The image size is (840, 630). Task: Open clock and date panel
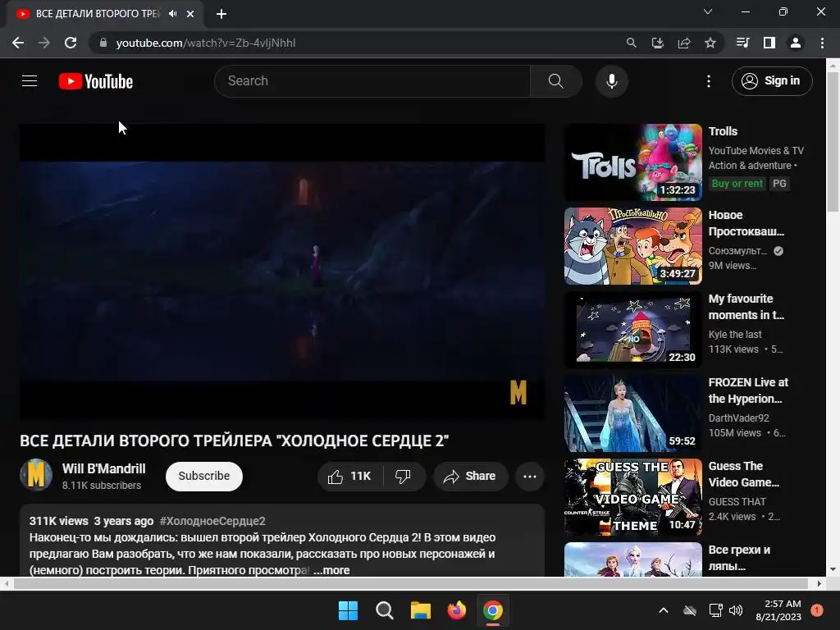[x=778, y=610]
